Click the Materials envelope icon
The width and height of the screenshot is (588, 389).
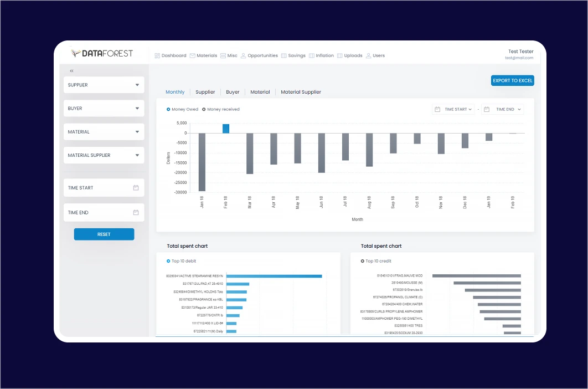192,55
